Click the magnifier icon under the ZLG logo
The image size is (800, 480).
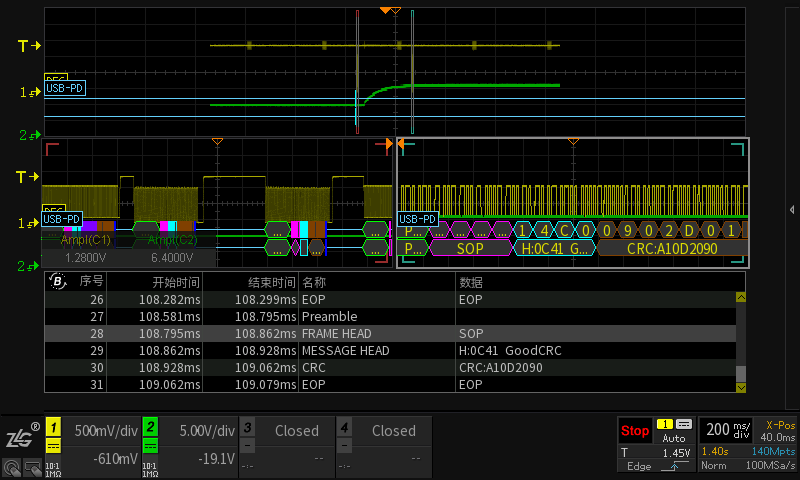click(x=13, y=466)
